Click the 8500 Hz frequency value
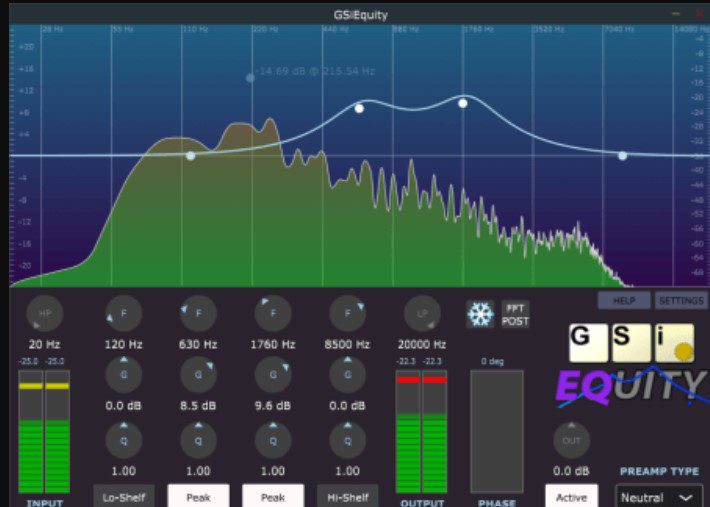Screen dimensions: 710x507 [x=347, y=344]
